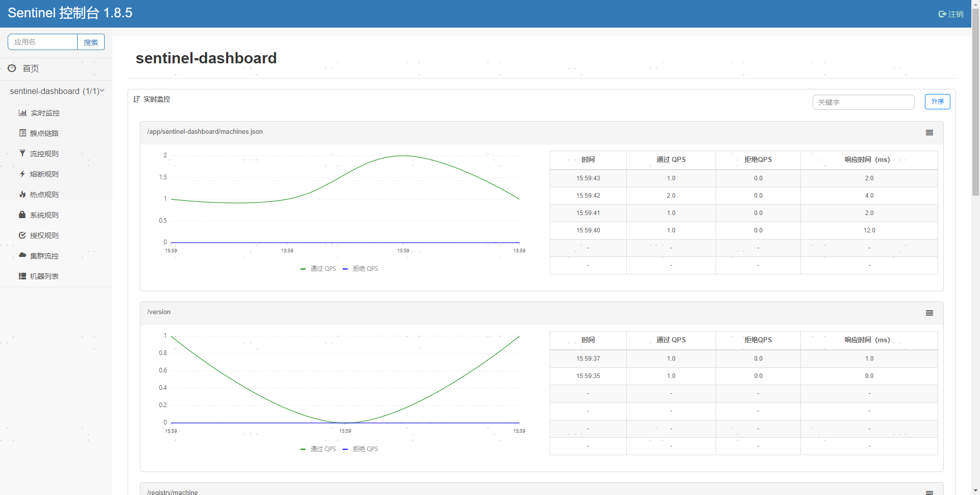
Task: Click the 升序 sort order button
Action: pos(937,102)
